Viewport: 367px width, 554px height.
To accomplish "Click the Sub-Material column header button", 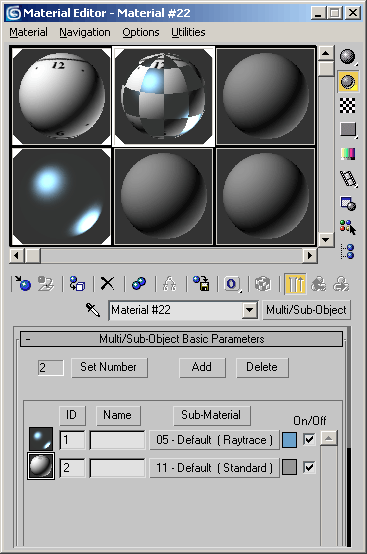I will (212, 415).
